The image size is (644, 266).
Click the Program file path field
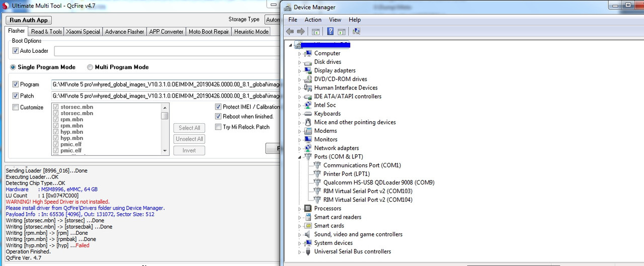tap(166, 84)
